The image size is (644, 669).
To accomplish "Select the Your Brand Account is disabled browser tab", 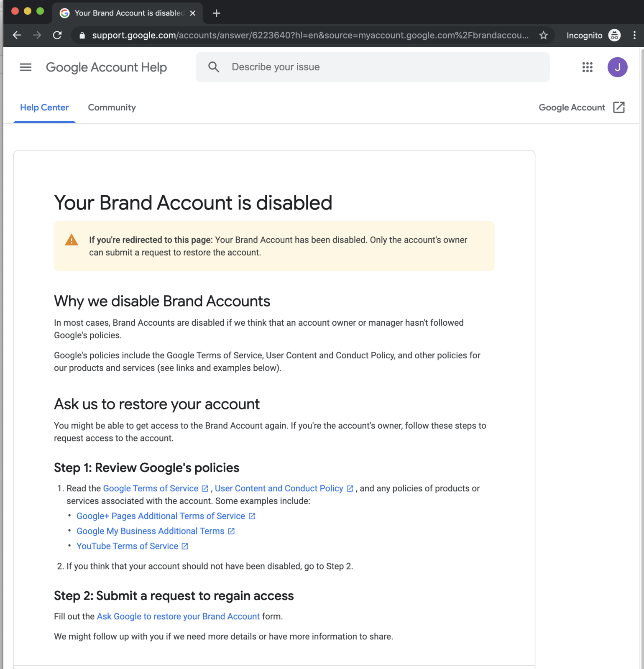I will 128,13.
